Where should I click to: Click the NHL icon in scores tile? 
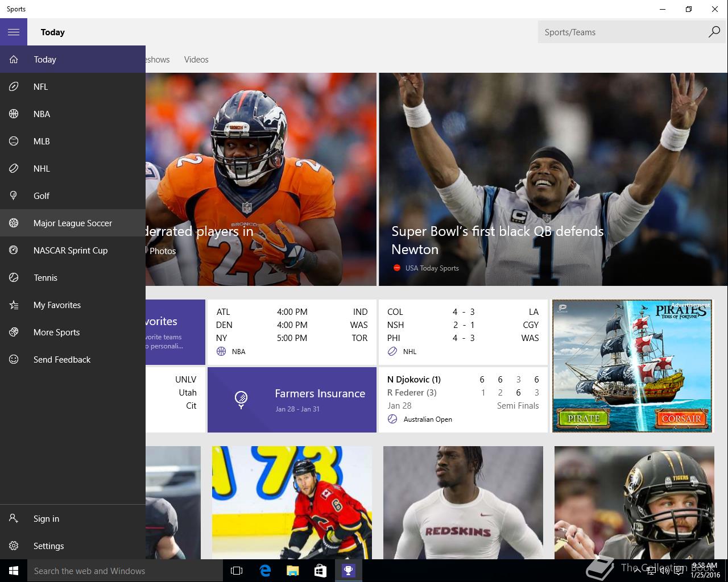(392, 351)
